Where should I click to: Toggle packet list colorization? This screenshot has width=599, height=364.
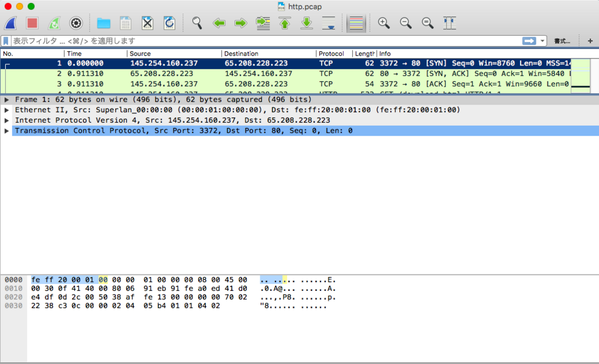tap(356, 23)
